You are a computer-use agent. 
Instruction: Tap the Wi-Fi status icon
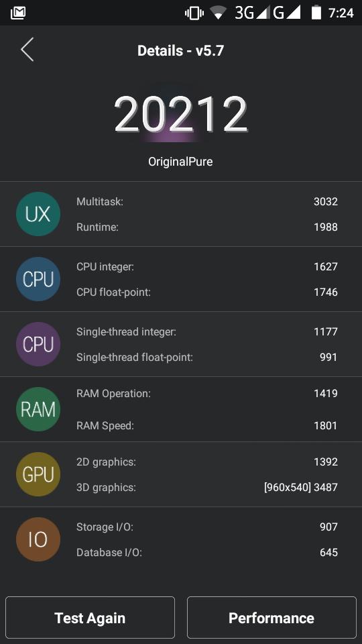click(219, 13)
